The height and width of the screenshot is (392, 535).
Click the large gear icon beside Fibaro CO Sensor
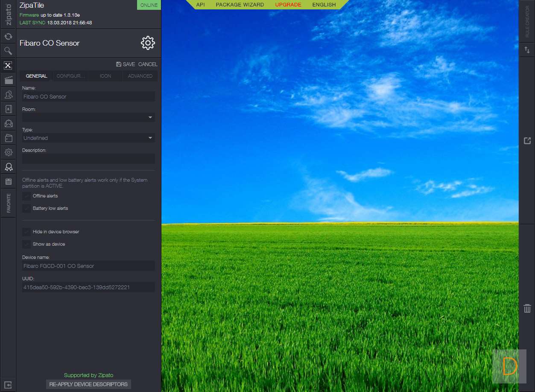coord(148,43)
